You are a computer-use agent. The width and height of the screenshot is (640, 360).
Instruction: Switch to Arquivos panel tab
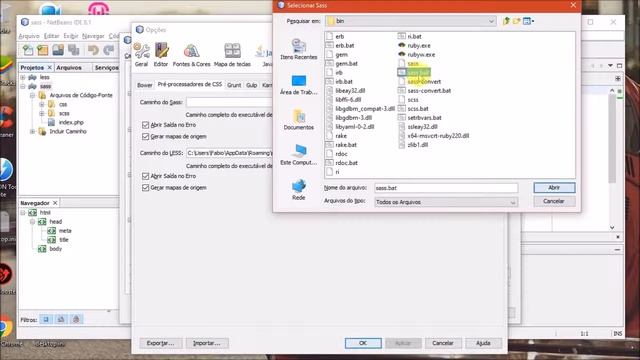tap(69, 67)
